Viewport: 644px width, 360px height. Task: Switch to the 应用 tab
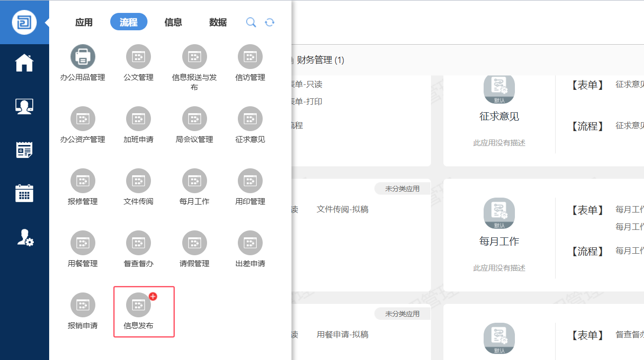click(84, 22)
